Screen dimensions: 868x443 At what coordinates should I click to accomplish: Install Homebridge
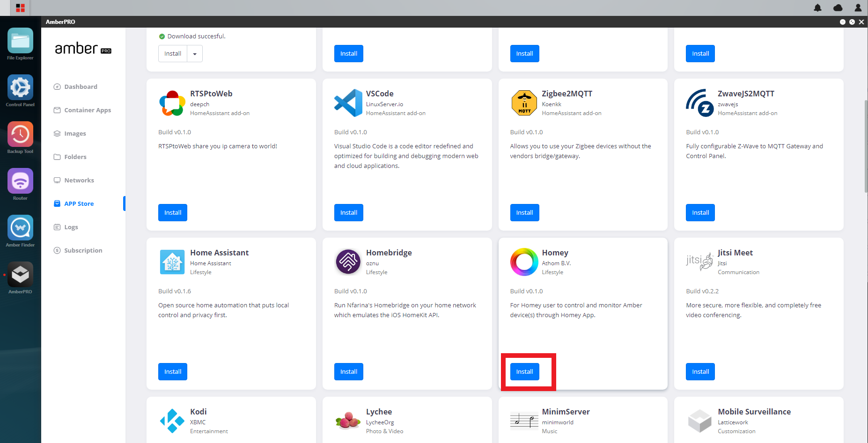click(x=349, y=371)
